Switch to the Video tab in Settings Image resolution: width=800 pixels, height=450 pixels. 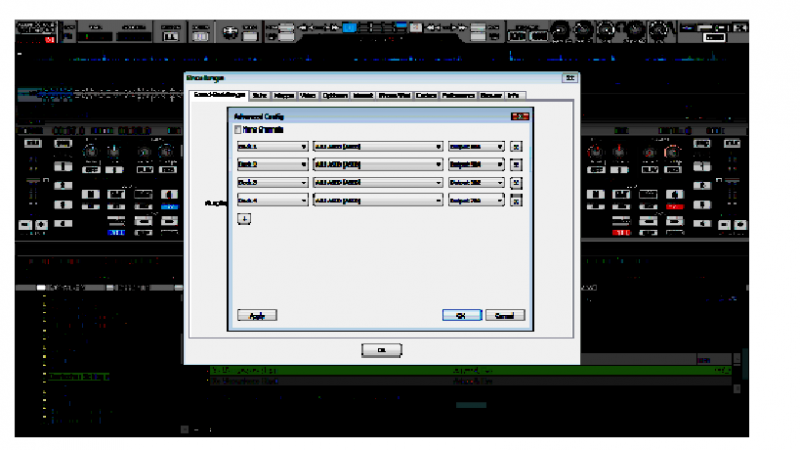[308, 95]
